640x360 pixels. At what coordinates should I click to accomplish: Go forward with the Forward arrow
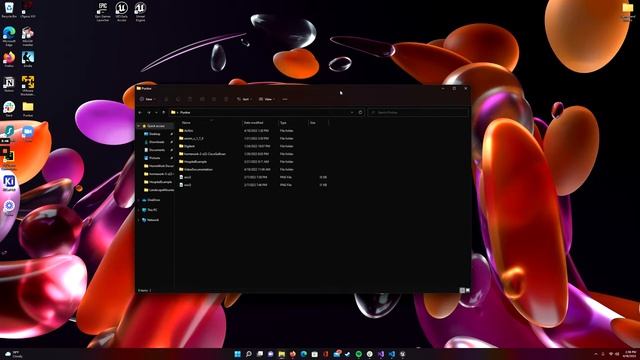pos(149,112)
